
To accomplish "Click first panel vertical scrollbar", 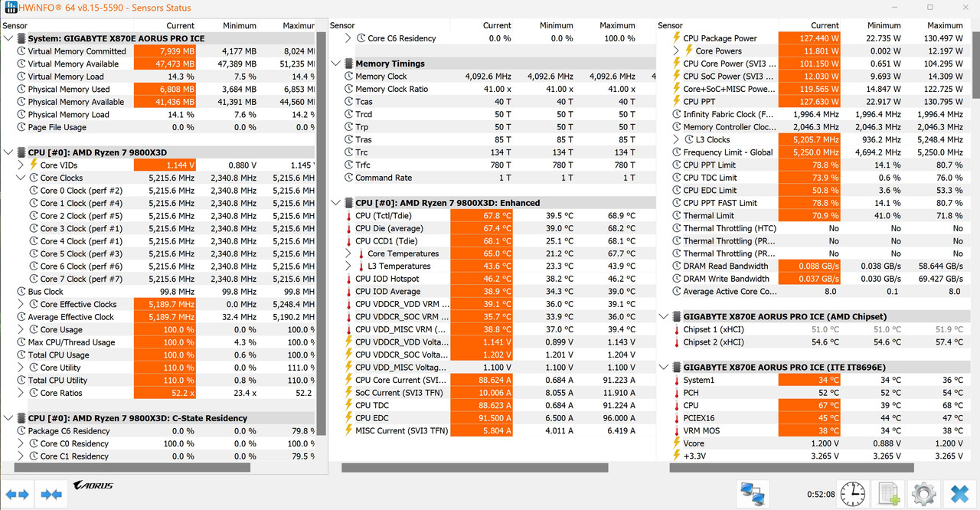I will pyautogui.click(x=322, y=234).
